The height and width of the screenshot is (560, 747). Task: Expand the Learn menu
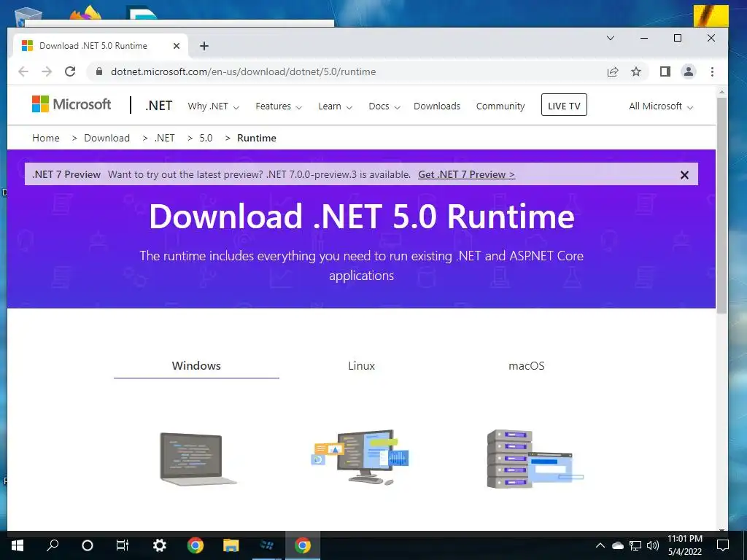click(x=336, y=106)
